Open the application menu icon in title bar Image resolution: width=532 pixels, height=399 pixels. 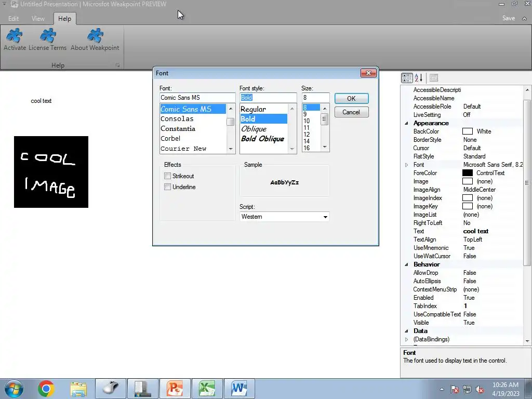tap(14, 4)
